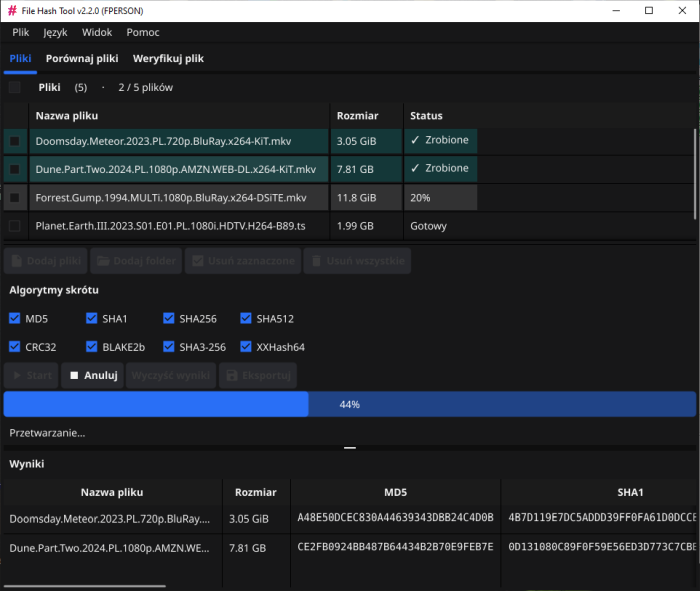
Task: Click SHA1 hash starting 0D131080C89F
Action: 602,547
